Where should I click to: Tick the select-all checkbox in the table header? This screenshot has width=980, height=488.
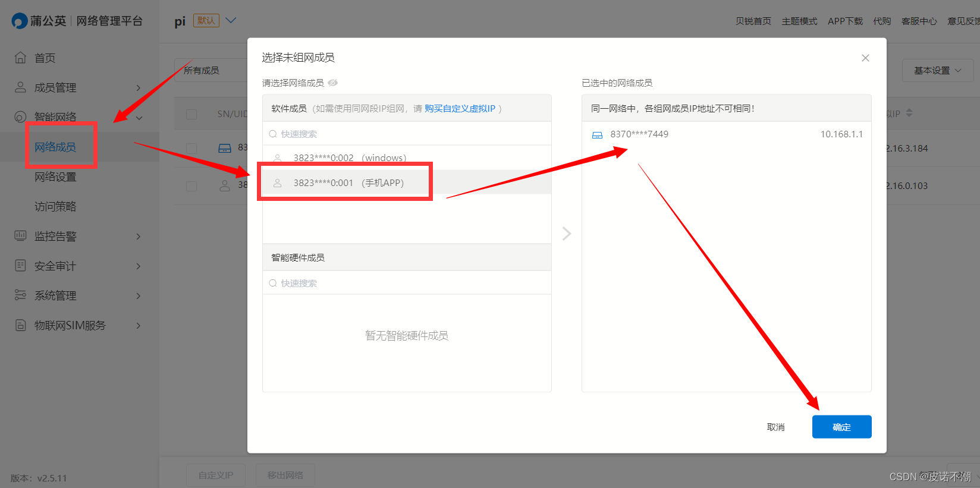click(x=191, y=114)
